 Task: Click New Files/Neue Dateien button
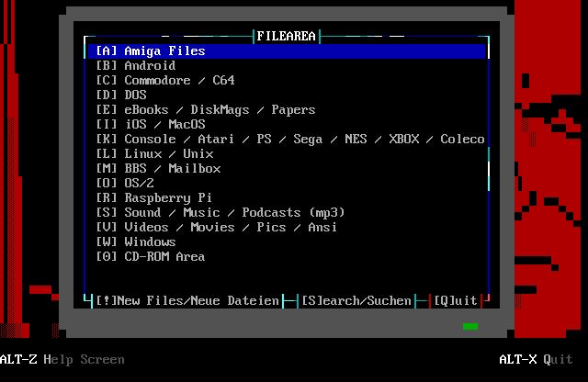click(x=187, y=301)
